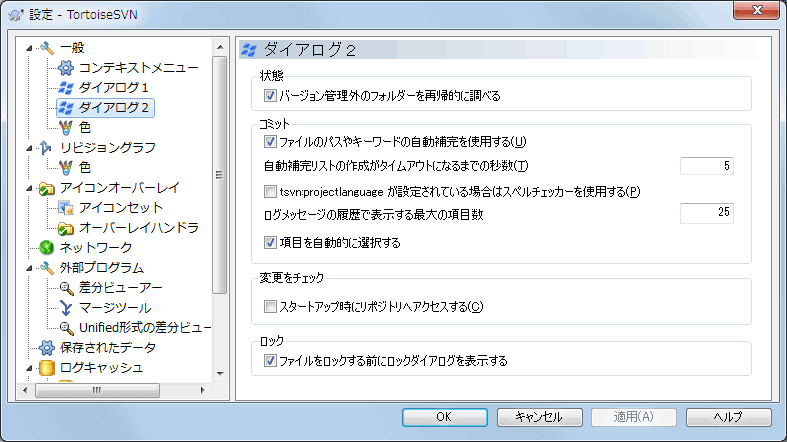The height and width of the screenshot is (442, 787).
Task: Click the tree scroll left arrow
Action: point(25,390)
